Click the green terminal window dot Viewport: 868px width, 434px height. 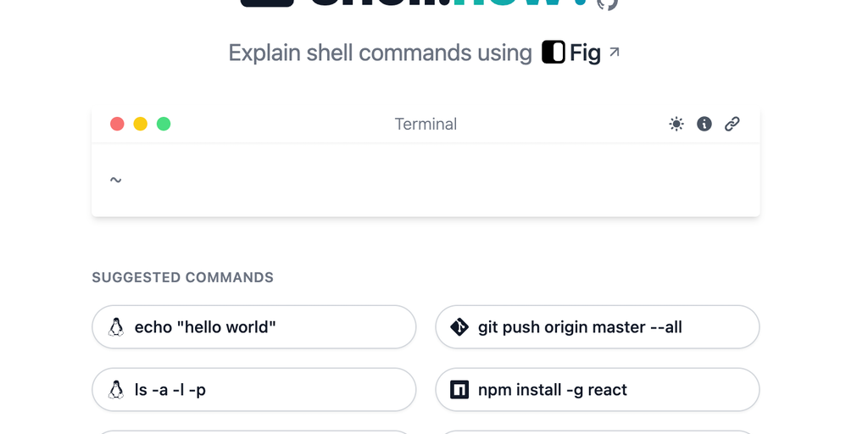(x=164, y=124)
